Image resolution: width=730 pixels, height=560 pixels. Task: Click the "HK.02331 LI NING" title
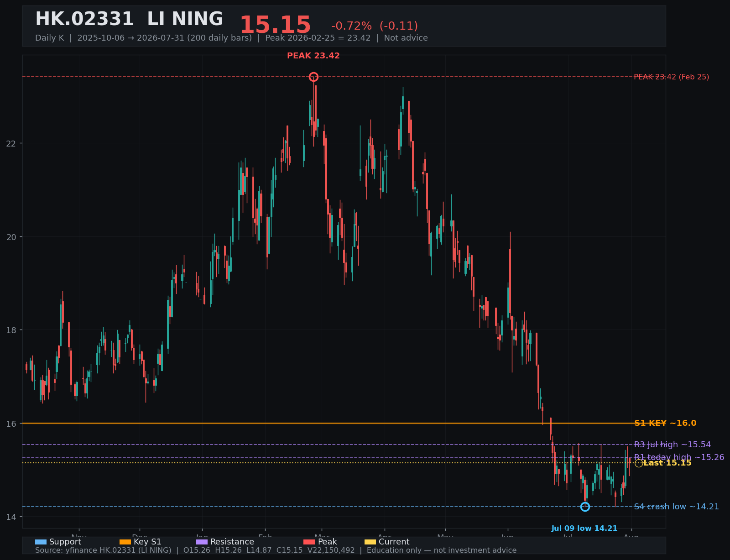point(129,20)
